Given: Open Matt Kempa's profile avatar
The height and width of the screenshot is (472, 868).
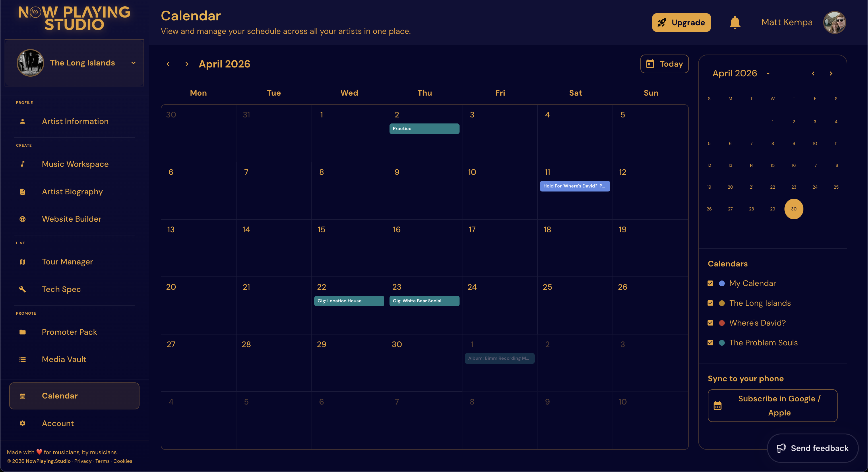Looking at the screenshot, I should tap(834, 23).
